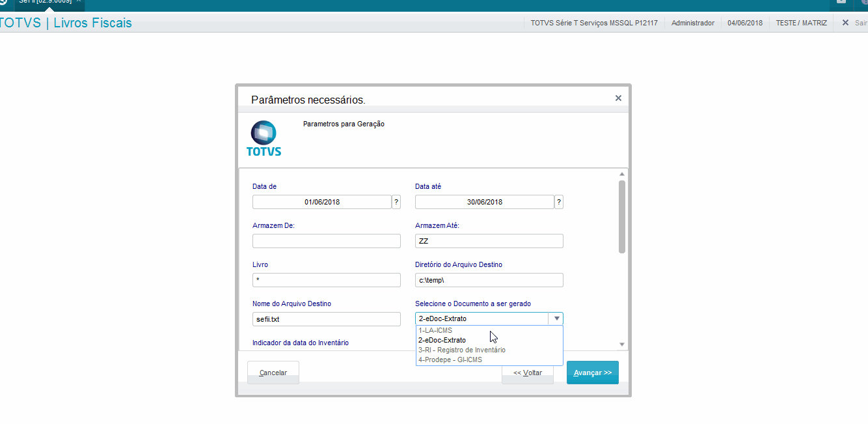Pick 3-RI - Registro de Inventário

point(489,350)
